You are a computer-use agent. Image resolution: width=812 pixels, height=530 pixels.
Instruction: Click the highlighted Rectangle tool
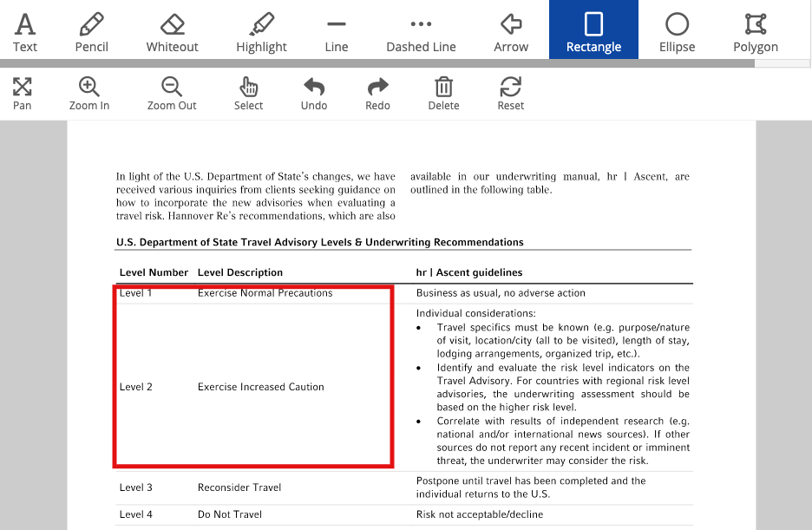tap(593, 29)
